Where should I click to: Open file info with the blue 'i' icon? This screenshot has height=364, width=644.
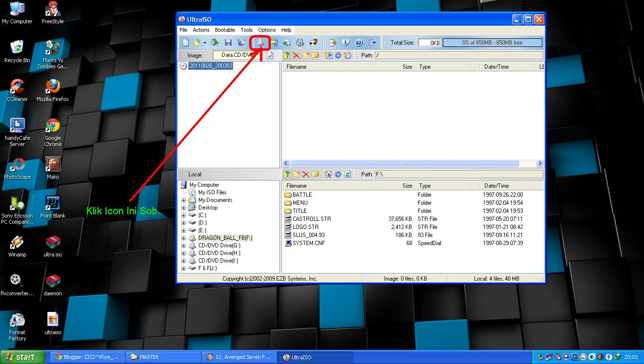346,43
